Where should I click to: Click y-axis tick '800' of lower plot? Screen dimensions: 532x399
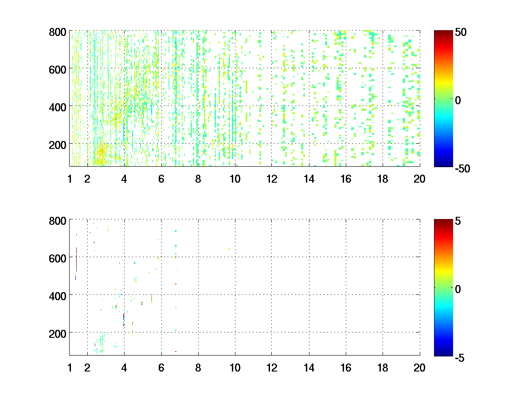pos(58,220)
